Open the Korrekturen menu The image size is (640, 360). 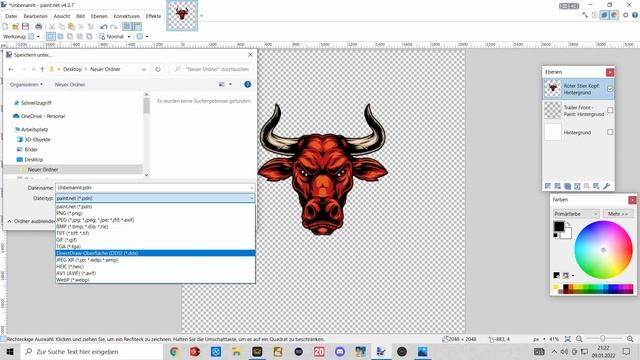(x=127, y=16)
